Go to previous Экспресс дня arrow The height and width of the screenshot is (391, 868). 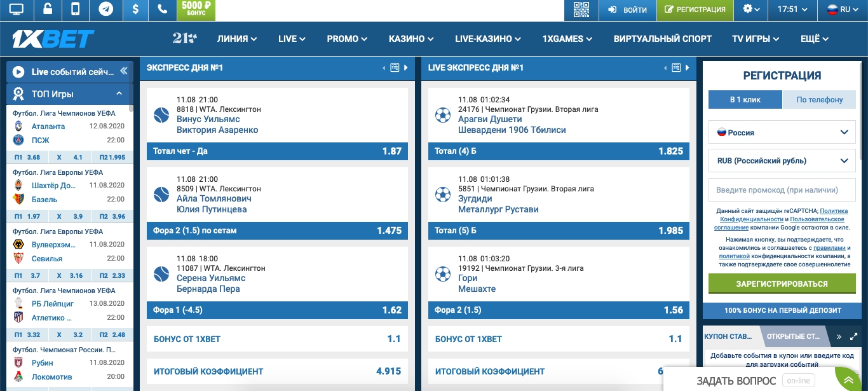[384, 67]
